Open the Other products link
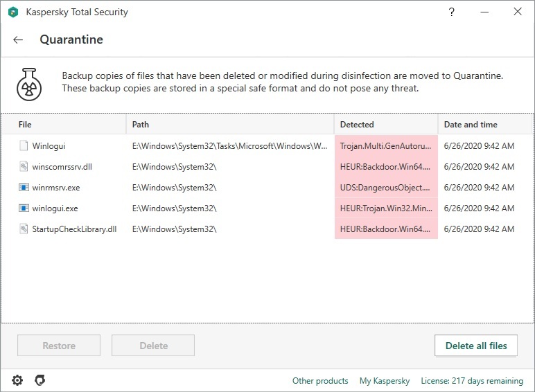Screen dimensions: 535x392 pos(320,381)
